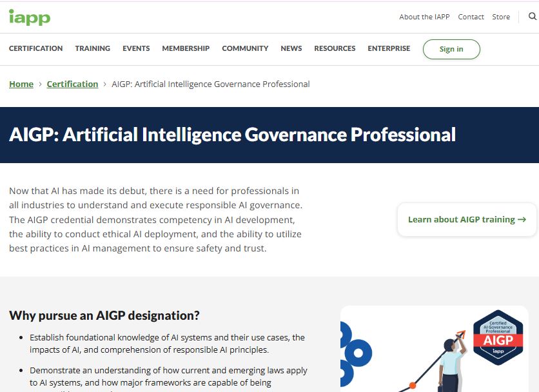Click the Sign in button

click(x=451, y=49)
